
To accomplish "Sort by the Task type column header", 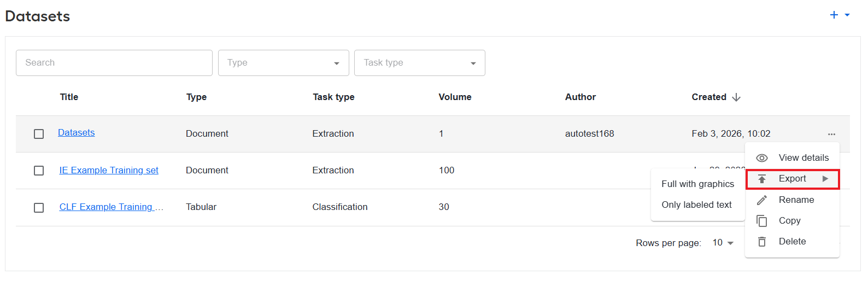I will (x=333, y=97).
